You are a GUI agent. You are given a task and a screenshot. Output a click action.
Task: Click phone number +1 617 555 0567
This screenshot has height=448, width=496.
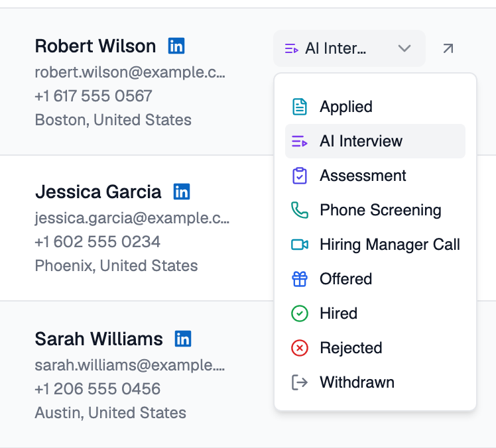point(93,96)
